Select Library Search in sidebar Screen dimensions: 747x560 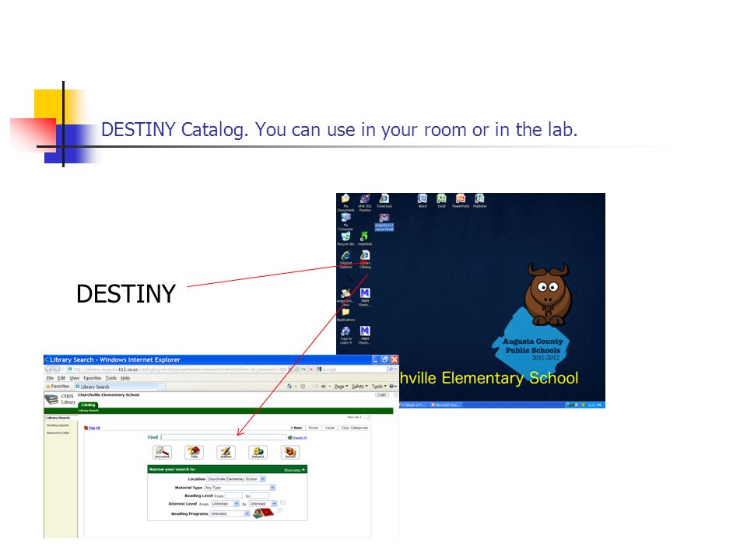click(x=58, y=418)
